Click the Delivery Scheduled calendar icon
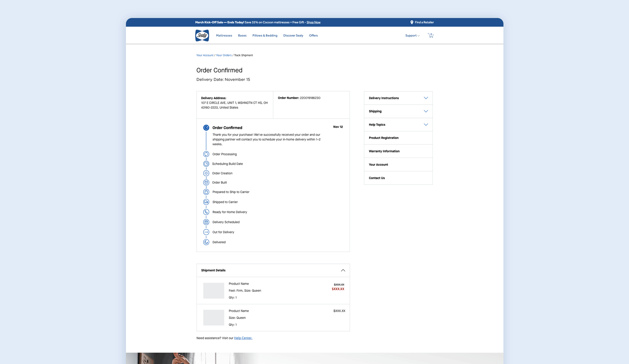The width and height of the screenshot is (629, 364). coord(206,222)
